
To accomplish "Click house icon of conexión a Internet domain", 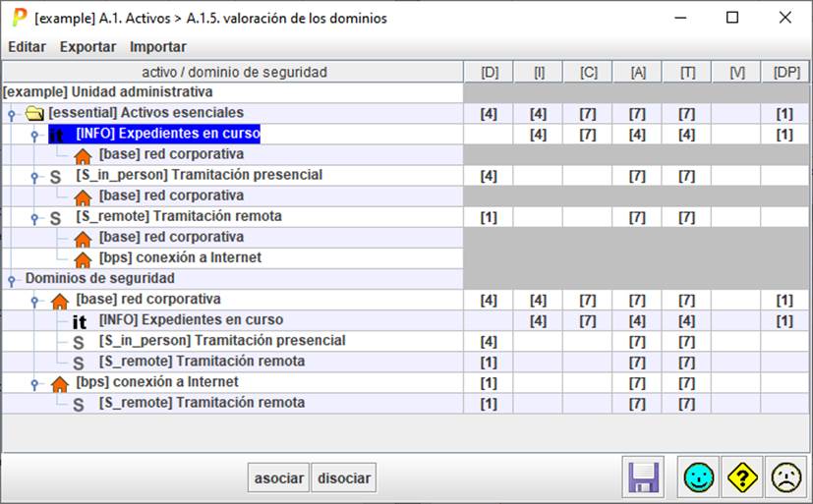I will 59,383.
